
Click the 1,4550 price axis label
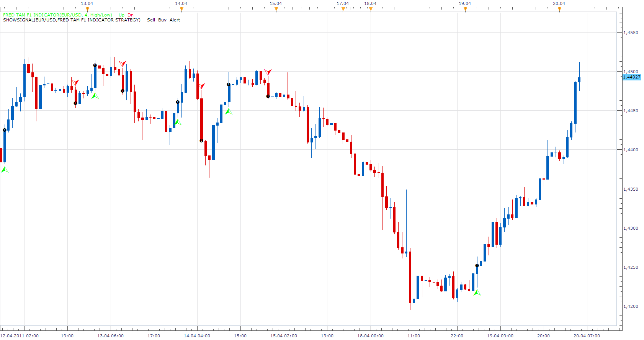click(x=631, y=33)
